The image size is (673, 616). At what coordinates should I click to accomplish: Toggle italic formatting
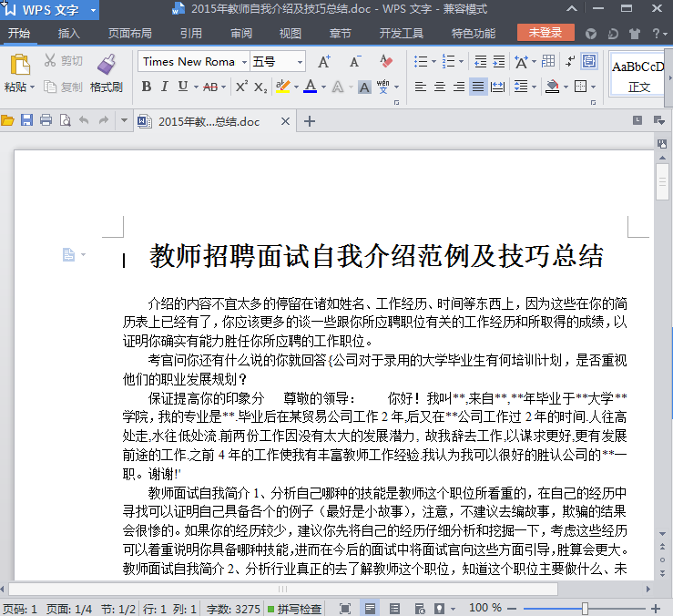point(165,87)
